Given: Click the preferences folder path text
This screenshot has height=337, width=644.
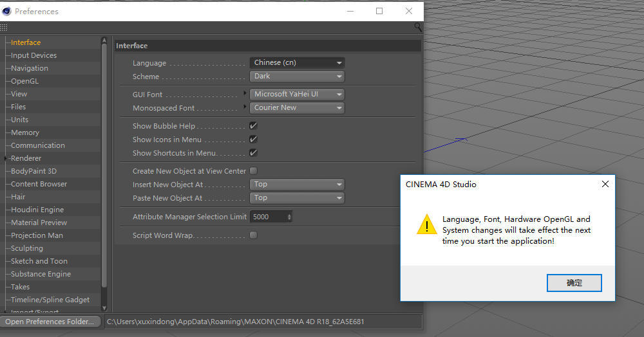Looking at the screenshot, I should pyautogui.click(x=235, y=322).
